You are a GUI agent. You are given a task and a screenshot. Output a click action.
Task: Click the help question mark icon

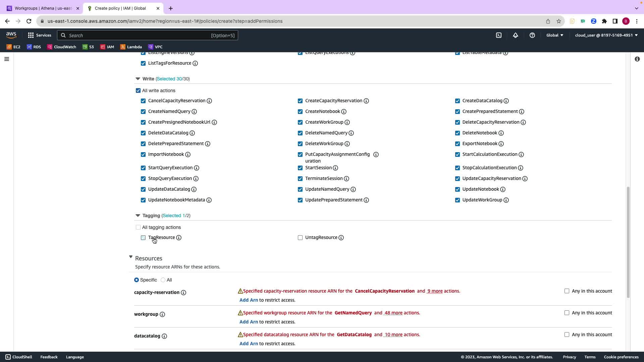[532, 35]
